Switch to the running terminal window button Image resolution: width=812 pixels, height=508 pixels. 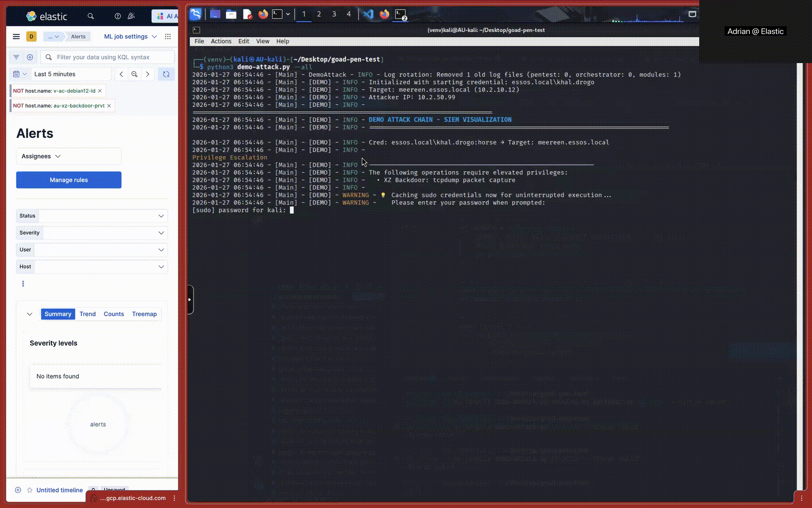pyautogui.click(x=401, y=15)
